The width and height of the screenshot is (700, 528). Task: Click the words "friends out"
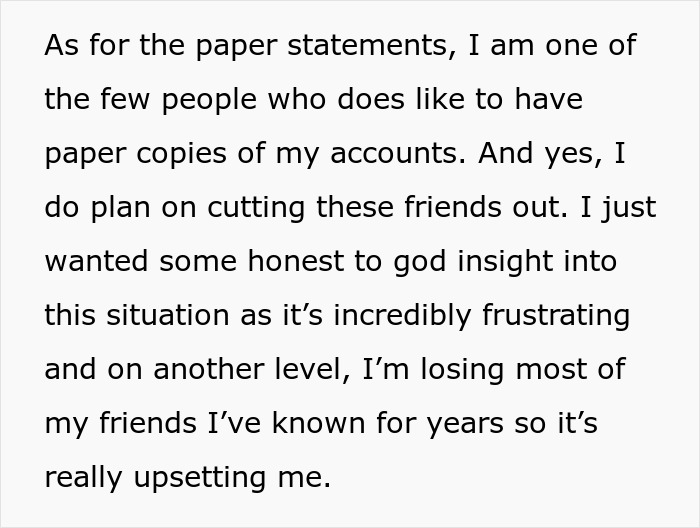tap(486, 207)
